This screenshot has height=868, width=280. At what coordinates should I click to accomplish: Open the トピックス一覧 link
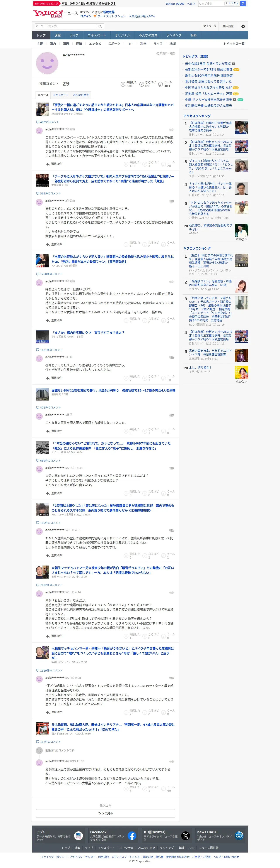click(234, 44)
